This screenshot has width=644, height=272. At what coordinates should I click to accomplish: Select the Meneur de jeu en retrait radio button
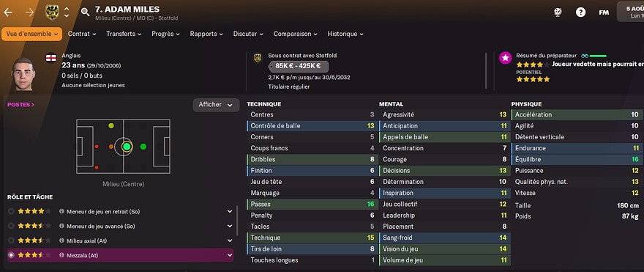point(11,211)
